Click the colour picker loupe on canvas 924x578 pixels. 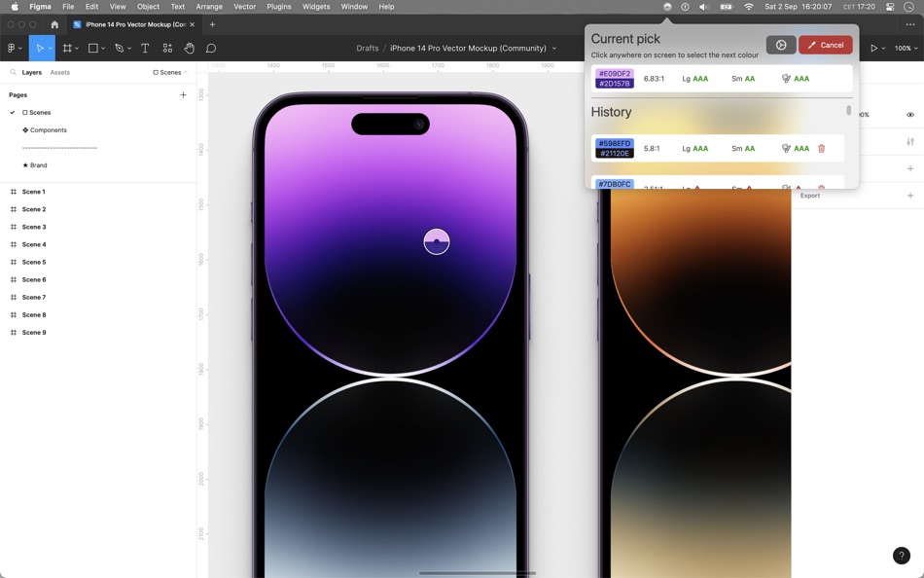(x=437, y=242)
